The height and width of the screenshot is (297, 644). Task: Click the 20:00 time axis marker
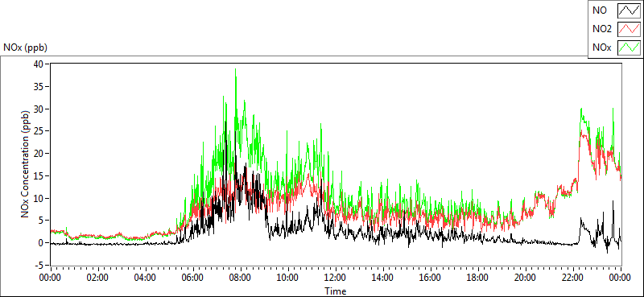pyautogui.click(x=526, y=278)
